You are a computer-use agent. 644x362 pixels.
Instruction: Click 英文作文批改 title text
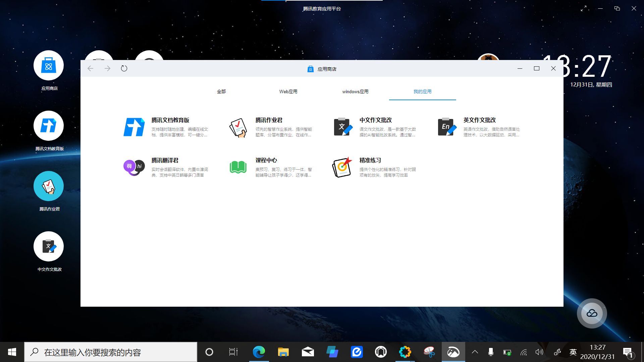pyautogui.click(x=480, y=120)
